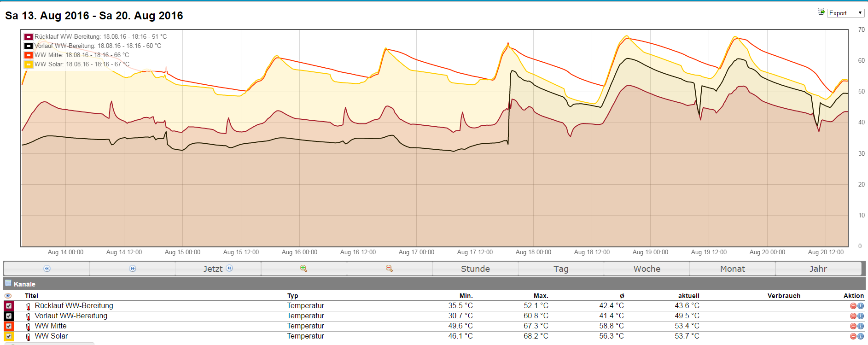Uncheck the WW Solar channel checkbox
This screenshot has height=345, width=868.
[x=9, y=336]
